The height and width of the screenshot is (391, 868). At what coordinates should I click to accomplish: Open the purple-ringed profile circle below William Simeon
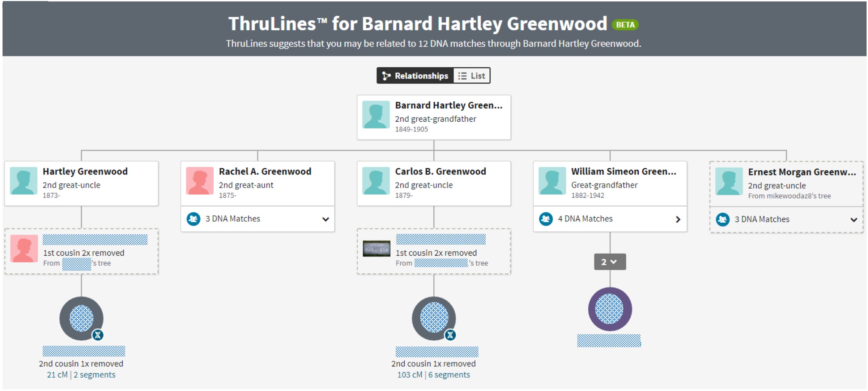click(x=610, y=309)
